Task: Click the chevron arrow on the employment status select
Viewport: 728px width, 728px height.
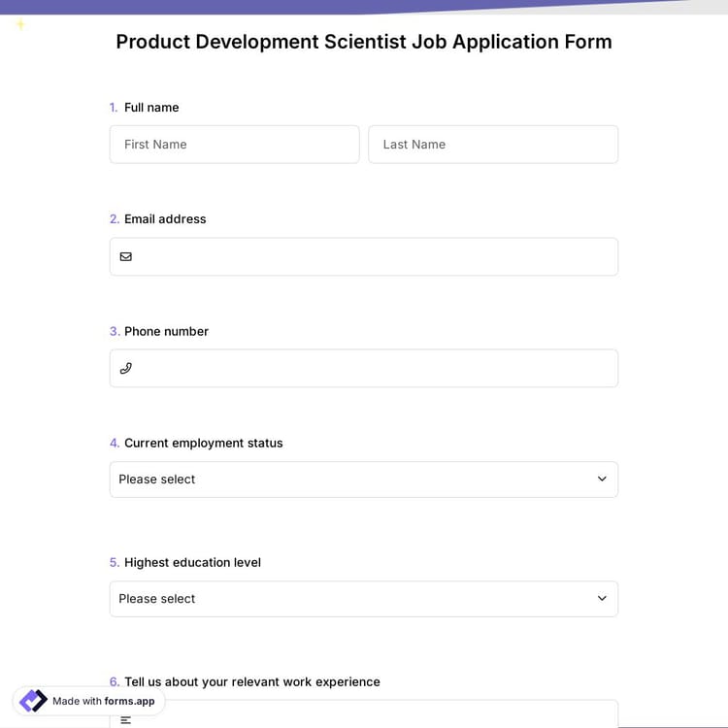Action: coord(602,480)
